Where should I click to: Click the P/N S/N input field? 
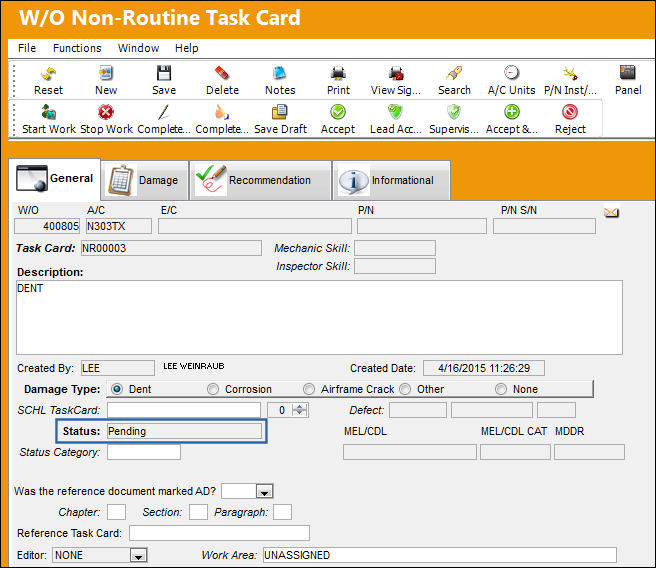pyautogui.click(x=544, y=226)
